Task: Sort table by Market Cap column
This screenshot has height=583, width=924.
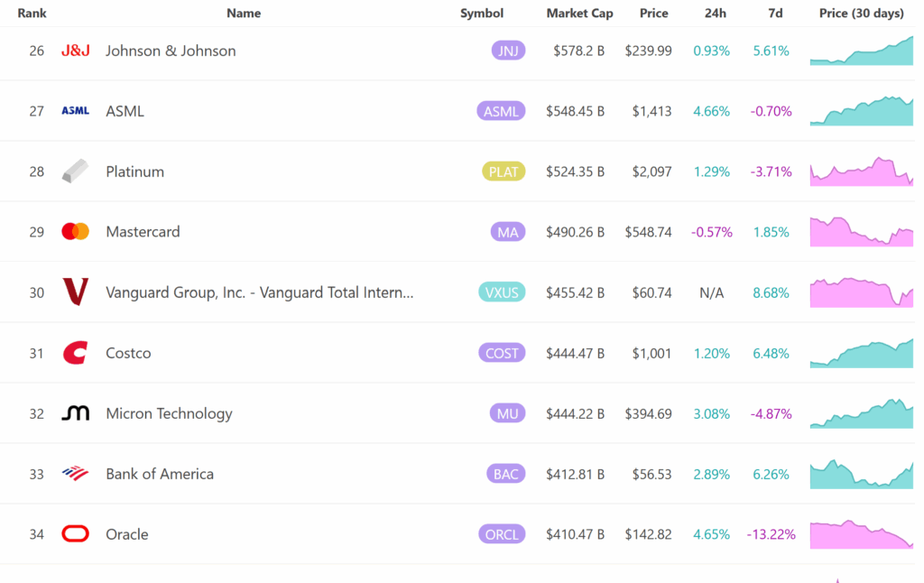Action: point(579,14)
